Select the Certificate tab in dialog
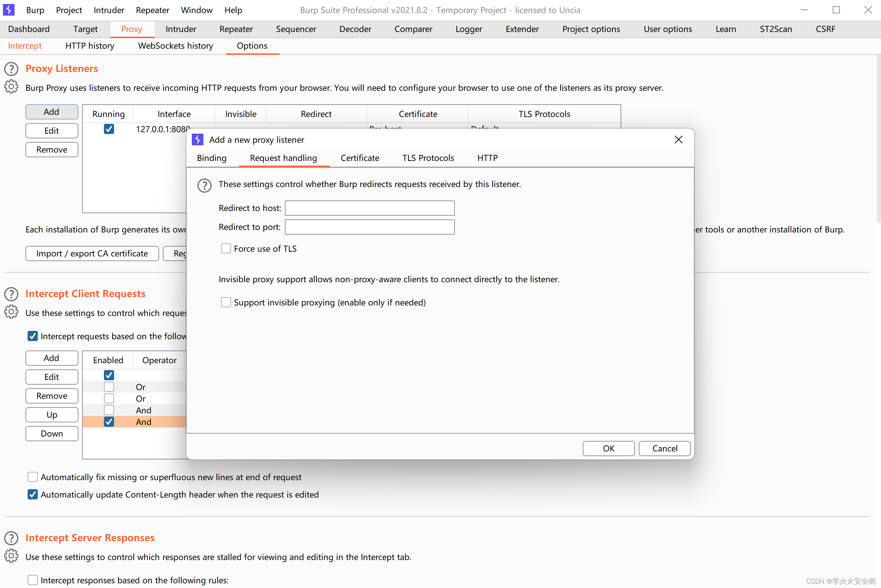The width and height of the screenshot is (881, 588). pyautogui.click(x=360, y=158)
